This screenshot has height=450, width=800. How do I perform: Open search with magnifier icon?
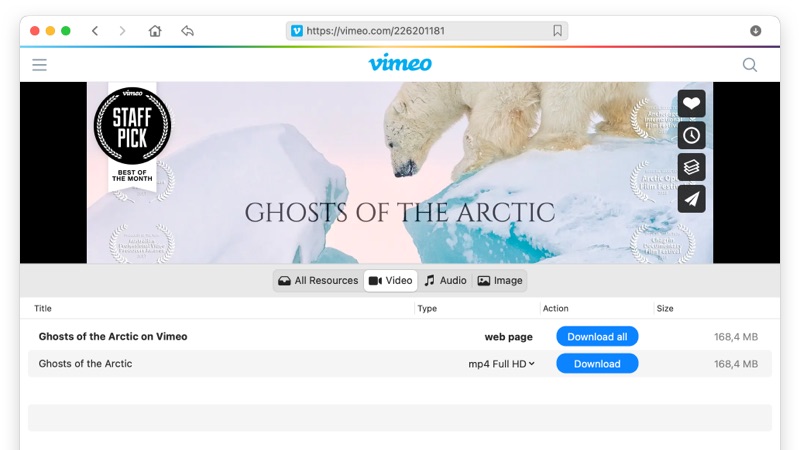pos(749,65)
